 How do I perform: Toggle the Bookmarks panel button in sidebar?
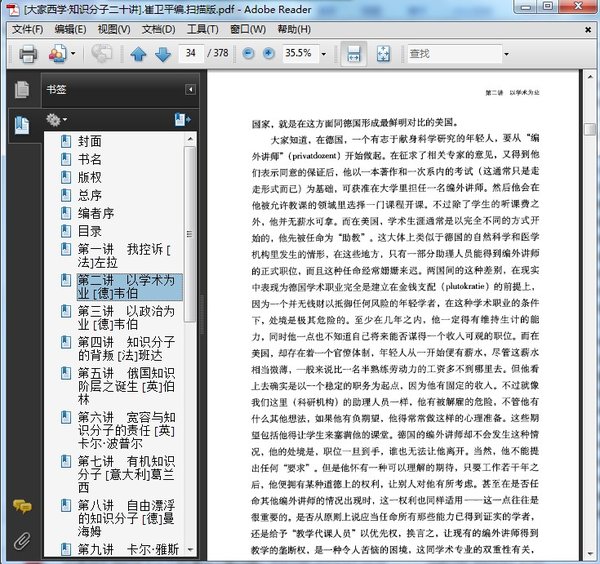pos(20,125)
